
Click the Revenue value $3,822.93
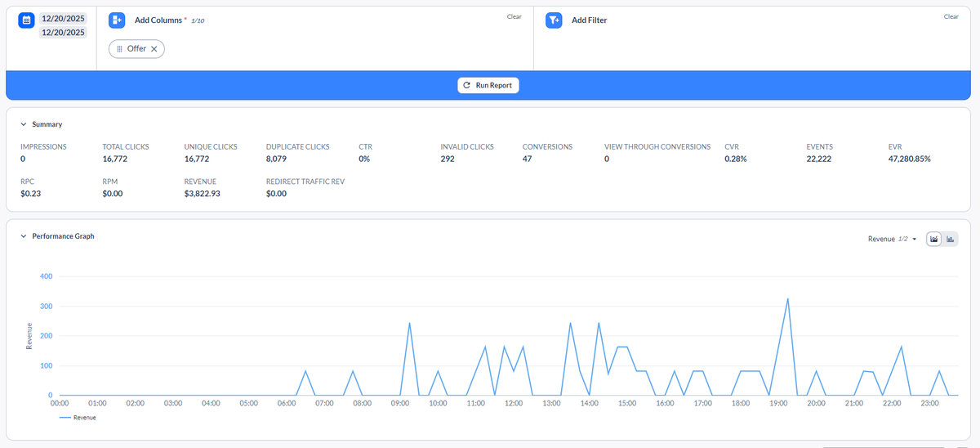click(x=203, y=194)
